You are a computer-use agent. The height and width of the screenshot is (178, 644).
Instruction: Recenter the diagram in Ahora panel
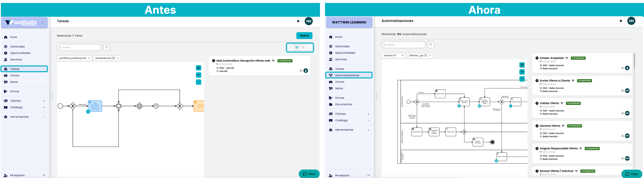click(x=522, y=65)
